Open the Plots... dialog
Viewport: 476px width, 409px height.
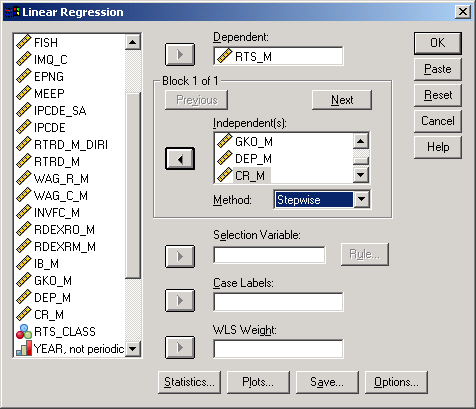tap(258, 382)
